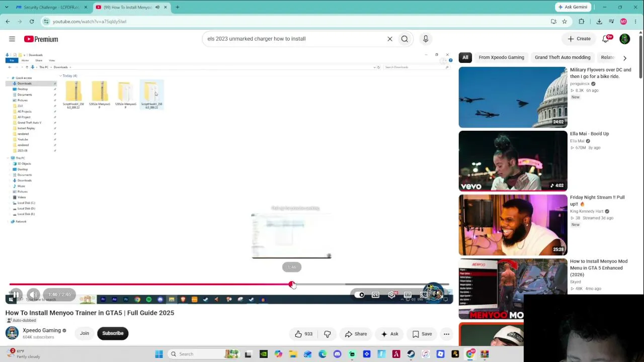This screenshot has height=362, width=644.
Task: Ask Gemini in the Chrome title bar
Action: pyautogui.click(x=573, y=7)
